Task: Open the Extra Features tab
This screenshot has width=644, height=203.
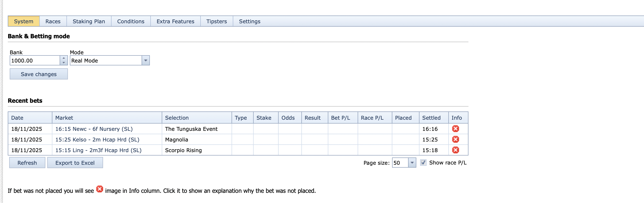Action: coord(175,22)
